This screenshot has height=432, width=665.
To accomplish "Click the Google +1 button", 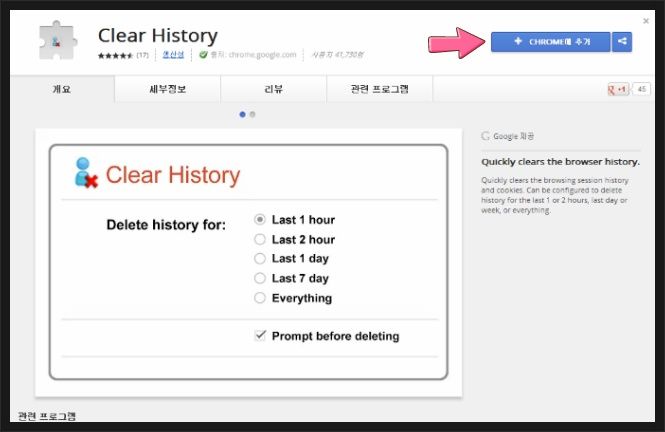I will pyautogui.click(x=618, y=89).
